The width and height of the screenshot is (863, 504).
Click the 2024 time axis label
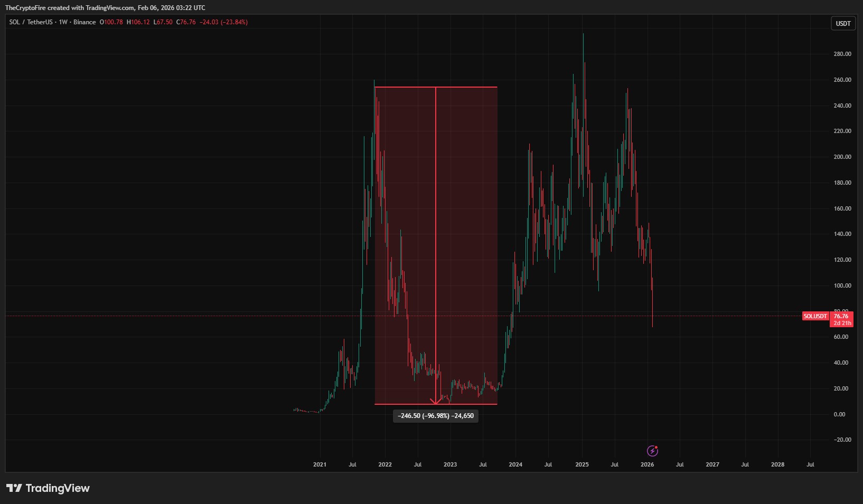click(x=515, y=464)
